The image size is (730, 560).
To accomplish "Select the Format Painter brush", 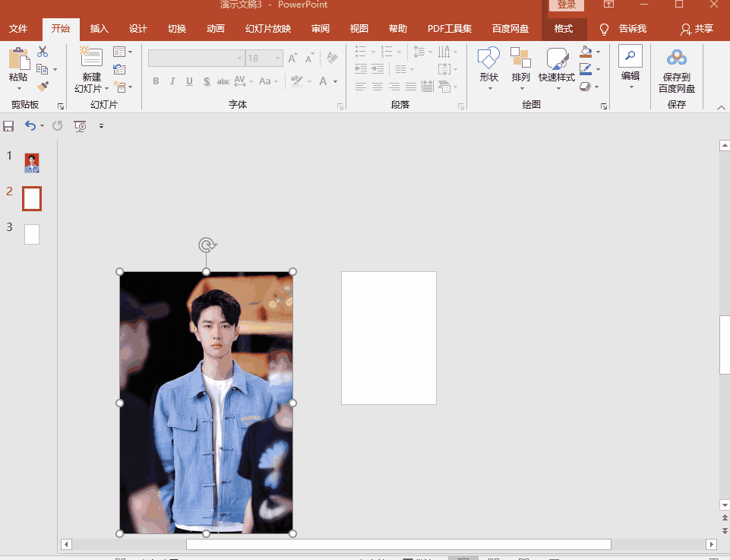I will [43, 87].
